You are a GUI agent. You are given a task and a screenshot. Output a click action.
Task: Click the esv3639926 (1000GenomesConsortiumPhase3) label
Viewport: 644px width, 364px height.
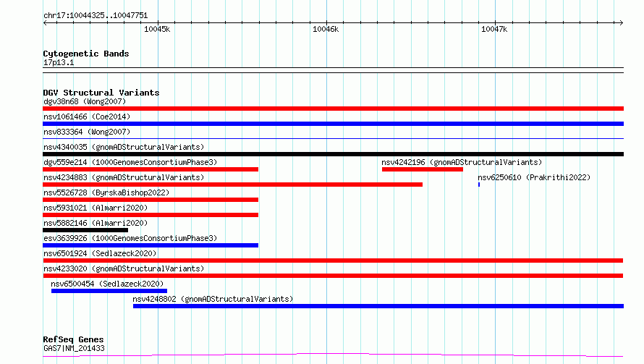130,238
